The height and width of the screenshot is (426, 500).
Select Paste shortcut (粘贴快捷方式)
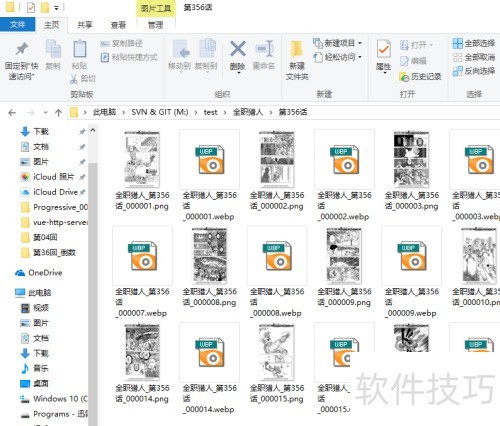coord(129,57)
